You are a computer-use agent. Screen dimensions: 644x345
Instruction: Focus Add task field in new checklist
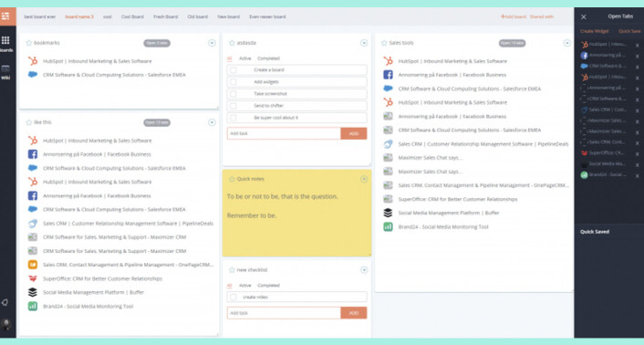click(x=284, y=313)
